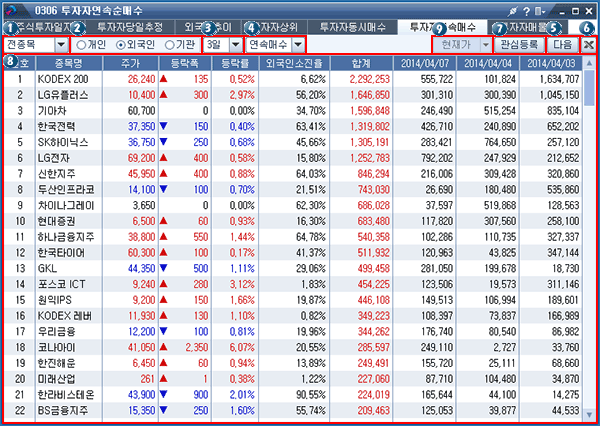Sort by the 외국인소진율 column header

[x=294, y=63]
